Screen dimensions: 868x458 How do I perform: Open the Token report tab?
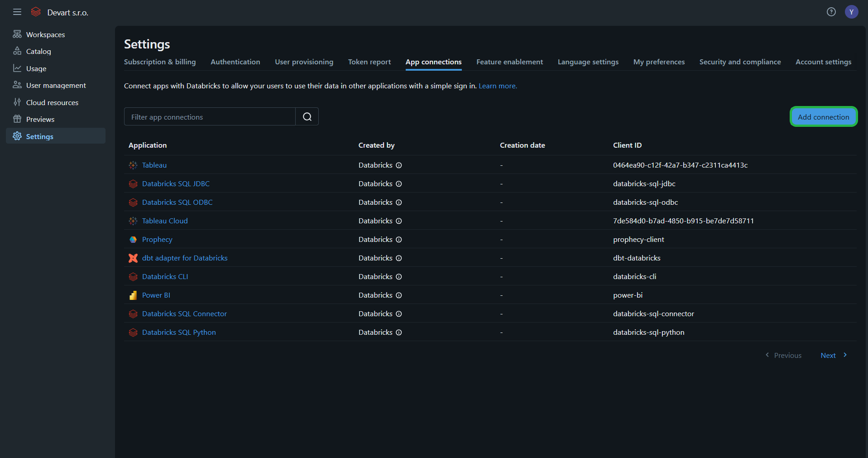(369, 62)
